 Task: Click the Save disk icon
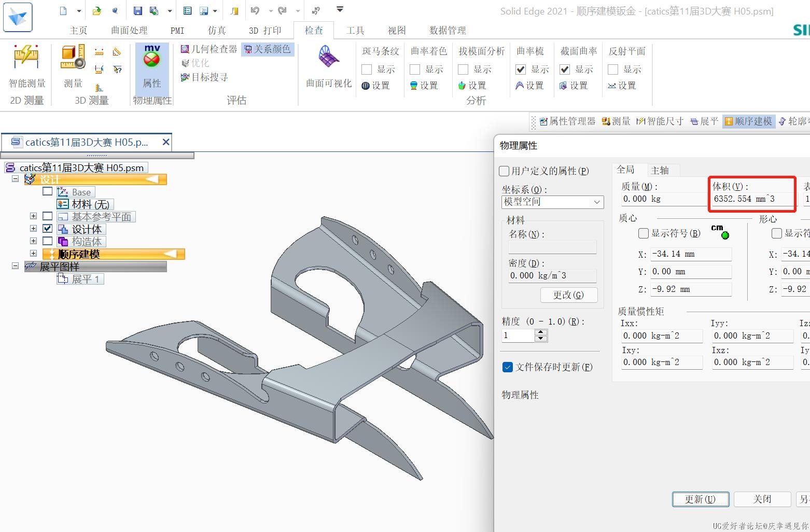click(x=137, y=11)
